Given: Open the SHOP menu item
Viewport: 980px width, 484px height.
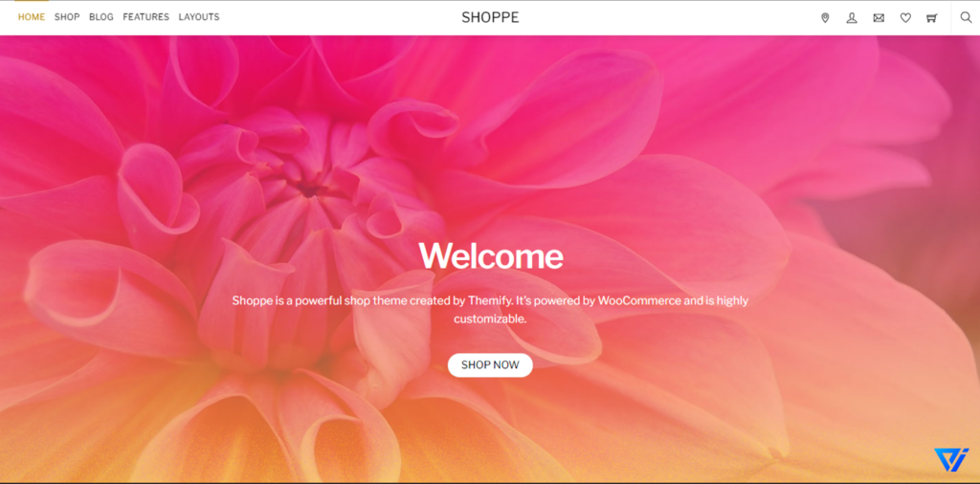Looking at the screenshot, I should pyautogui.click(x=67, y=17).
